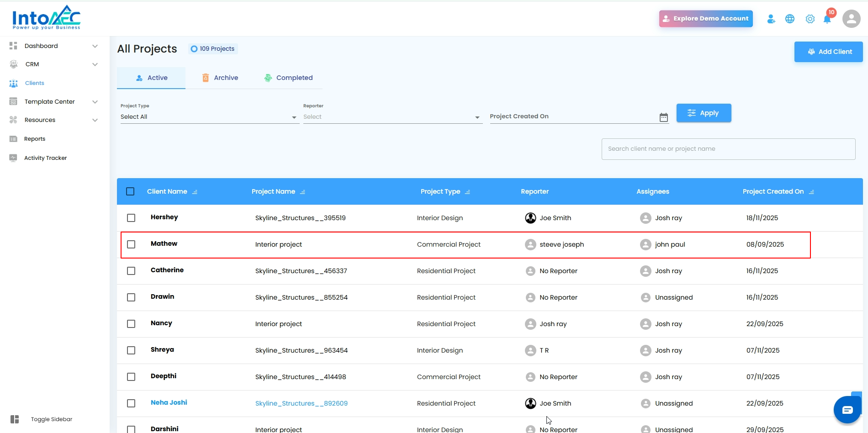Open the chat support widget
The image size is (868, 433).
click(847, 410)
